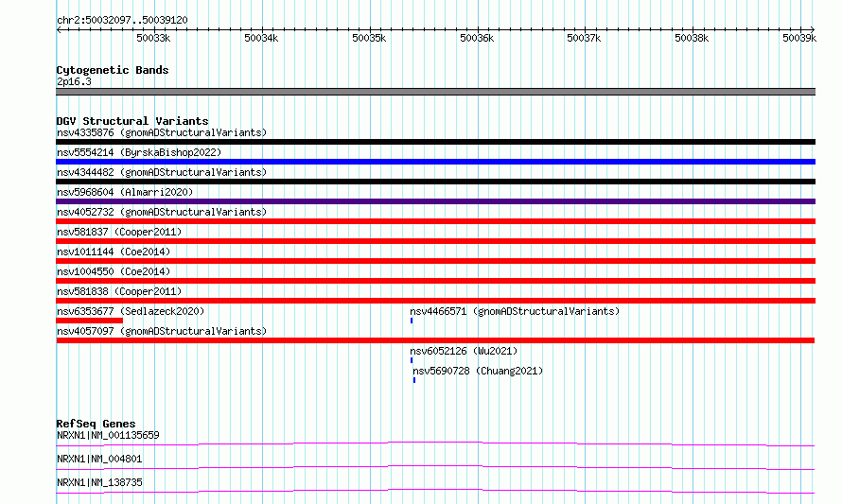Open the nsv1011144 Coe2014 label
This screenshot has width=842, height=504.
114,252
